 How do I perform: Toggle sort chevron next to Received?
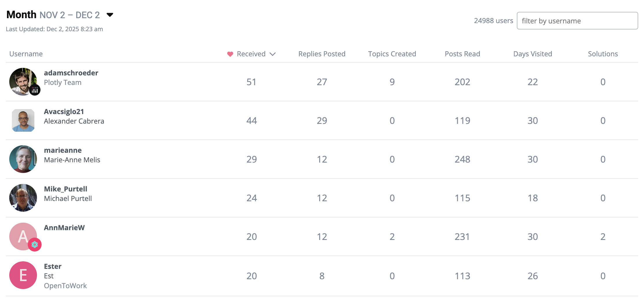point(273,54)
